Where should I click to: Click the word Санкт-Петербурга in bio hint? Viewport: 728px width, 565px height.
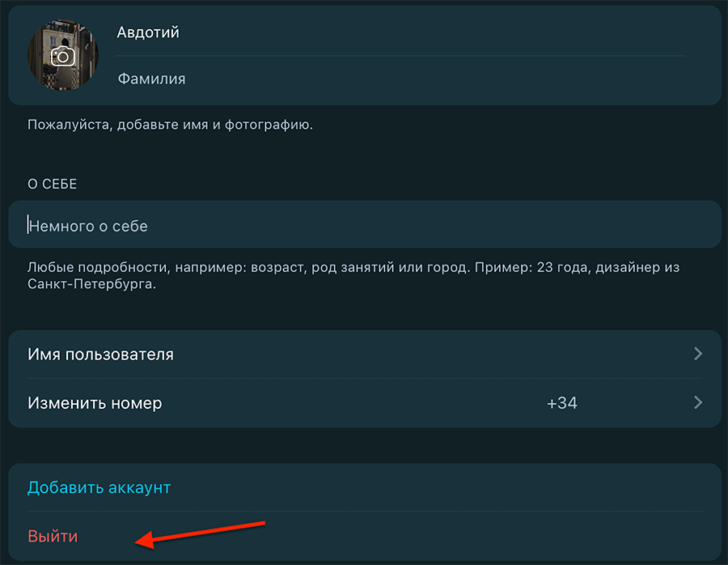coord(92,285)
